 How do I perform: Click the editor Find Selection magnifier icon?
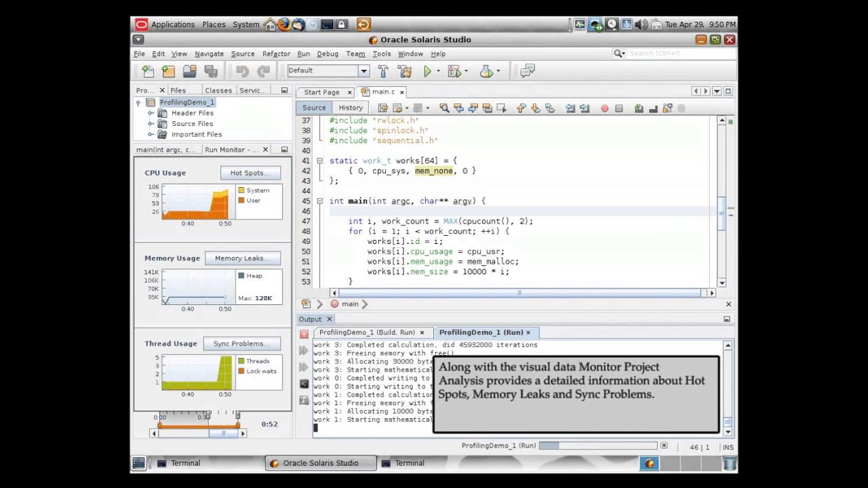click(444, 108)
